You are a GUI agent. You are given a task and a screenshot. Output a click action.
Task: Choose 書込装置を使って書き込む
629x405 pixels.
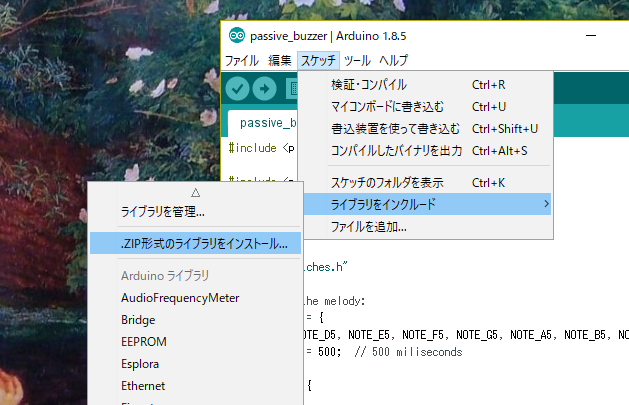click(x=427, y=129)
